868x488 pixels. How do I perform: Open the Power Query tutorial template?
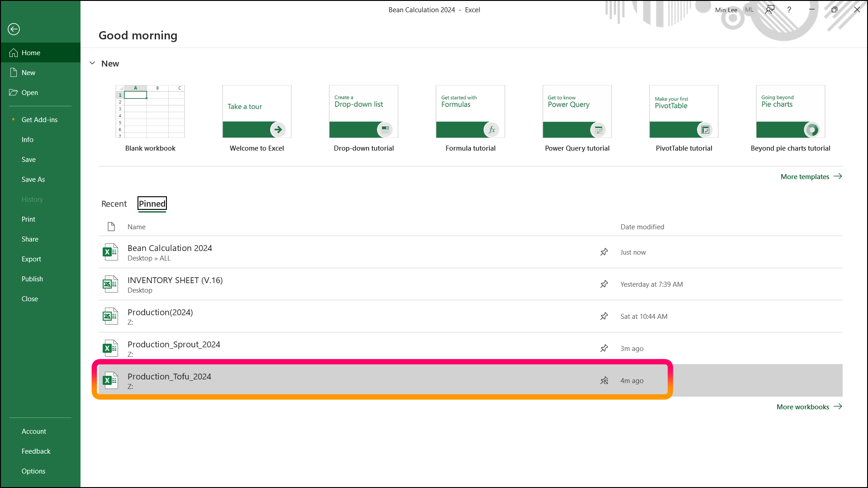coord(577,118)
